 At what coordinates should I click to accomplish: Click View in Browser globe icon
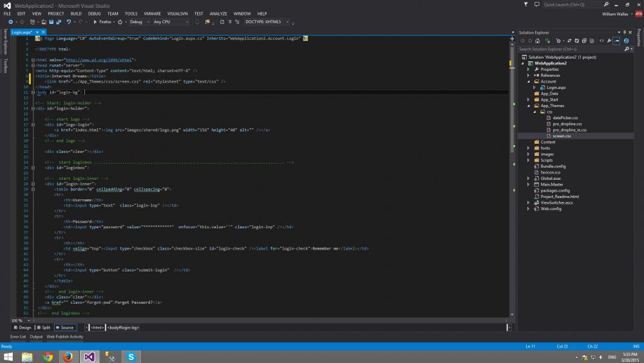coord(627,41)
